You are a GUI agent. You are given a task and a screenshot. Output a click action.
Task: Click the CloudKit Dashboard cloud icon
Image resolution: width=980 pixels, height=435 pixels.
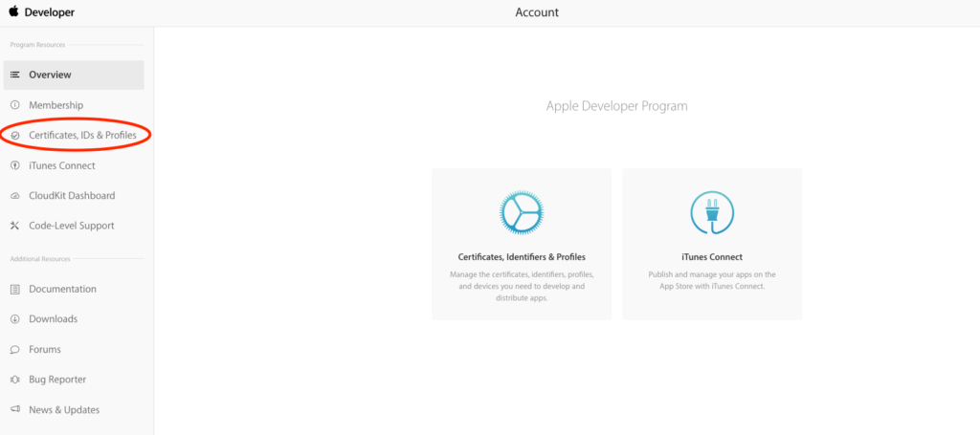[x=15, y=196]
